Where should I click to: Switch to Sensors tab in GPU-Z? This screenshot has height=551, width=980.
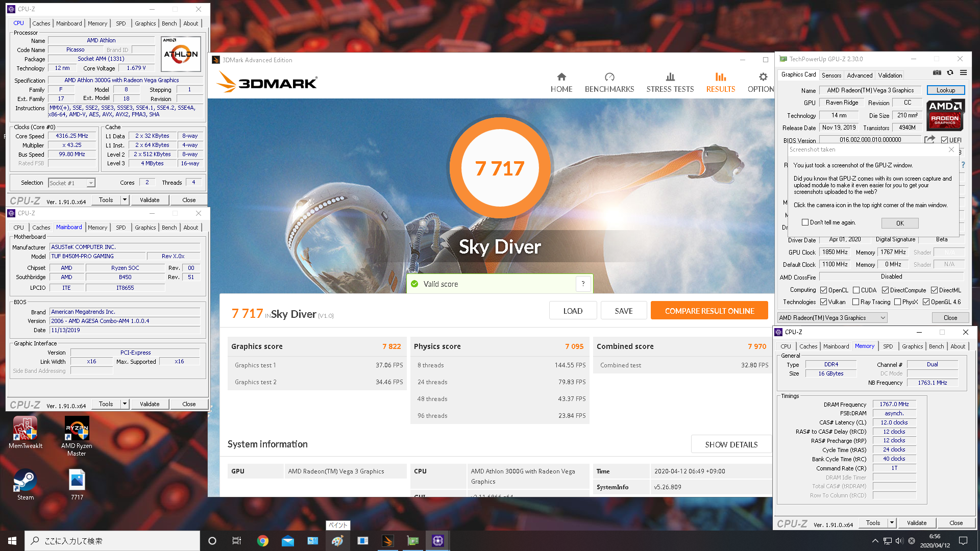pos(831,75)
